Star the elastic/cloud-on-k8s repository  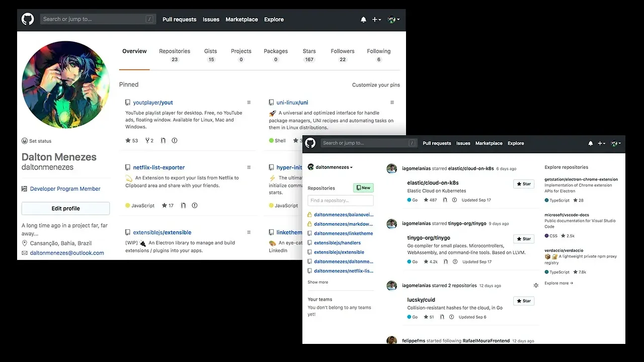pyautogui.click(x=524, y=184)
